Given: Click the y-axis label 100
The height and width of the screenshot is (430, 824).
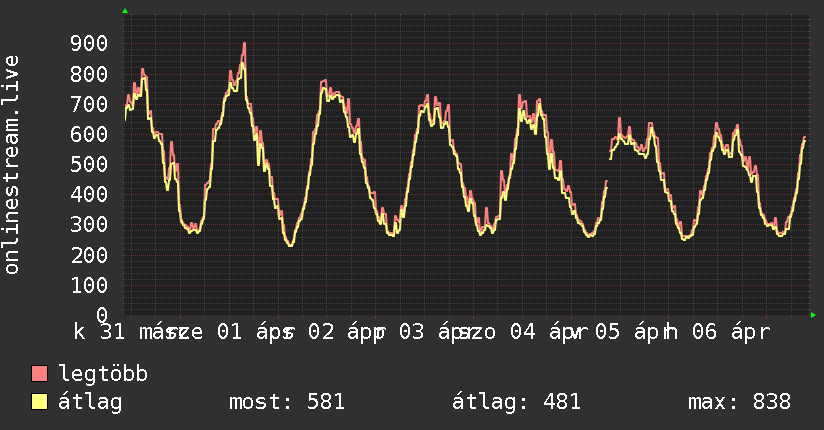Looking at the screenshot, I should point(89,285).
